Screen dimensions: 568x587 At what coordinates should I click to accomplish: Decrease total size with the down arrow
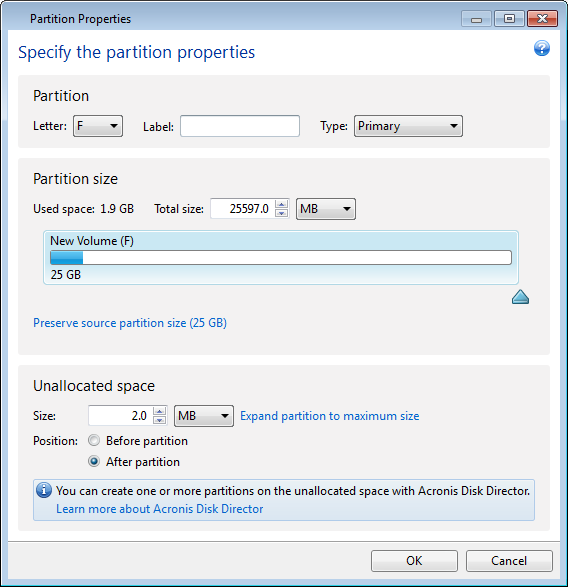tap(281, 213)
